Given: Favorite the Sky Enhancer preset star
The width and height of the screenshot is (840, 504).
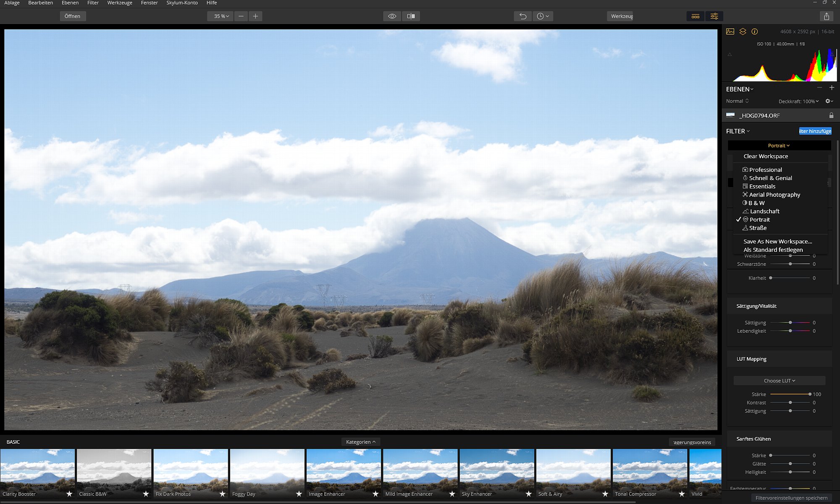Looking at the screenshot, I should (x=528, y=494).
